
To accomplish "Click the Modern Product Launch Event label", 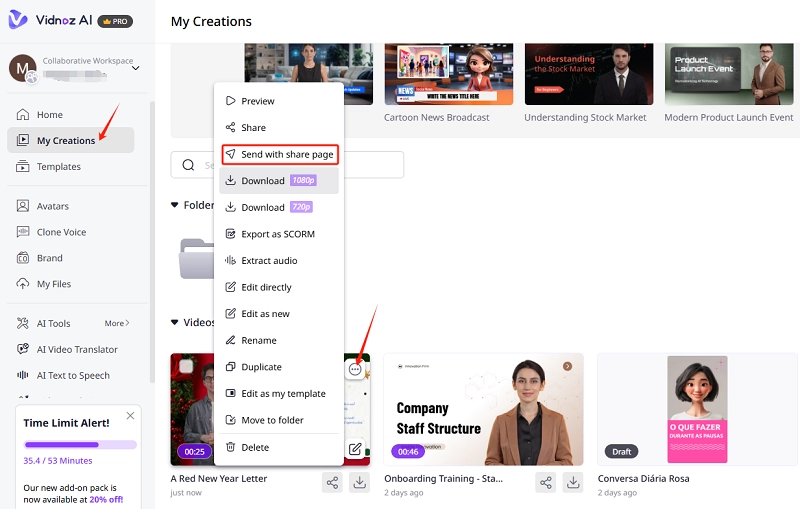I will [x=729, y=117].
